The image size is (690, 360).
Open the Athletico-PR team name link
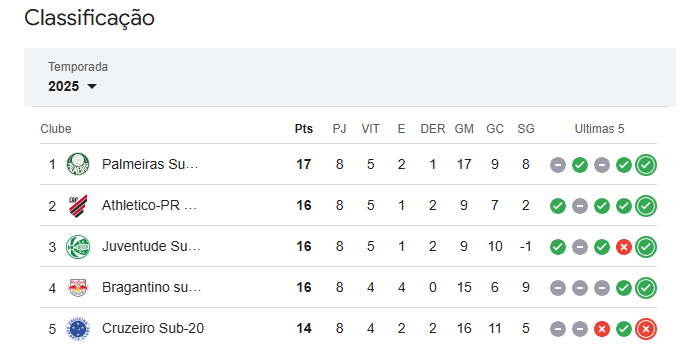[149, 205]
